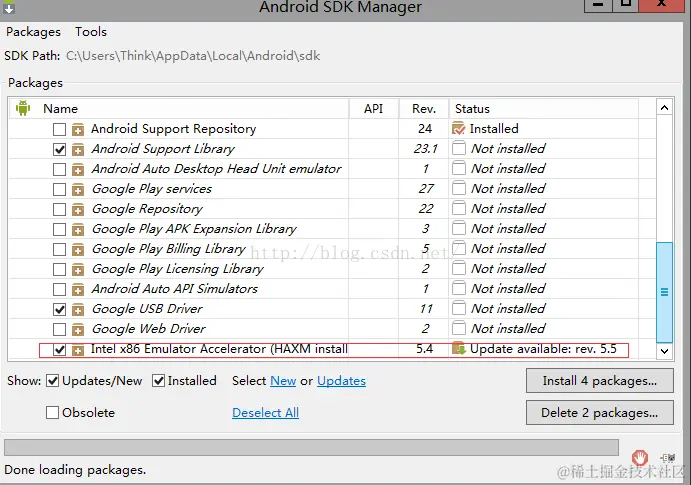691x485 pixels.
Task: Enable the Obsolete show filter
Action: [52, 413]
